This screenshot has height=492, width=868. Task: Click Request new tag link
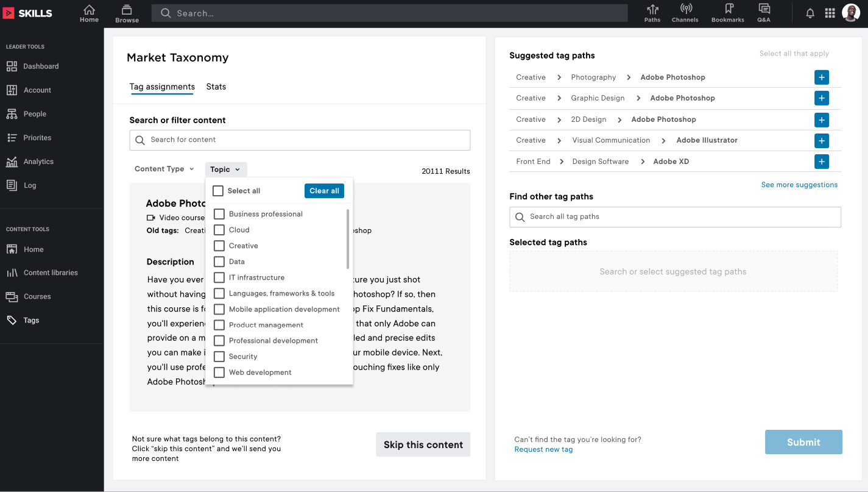coord(543,449)
